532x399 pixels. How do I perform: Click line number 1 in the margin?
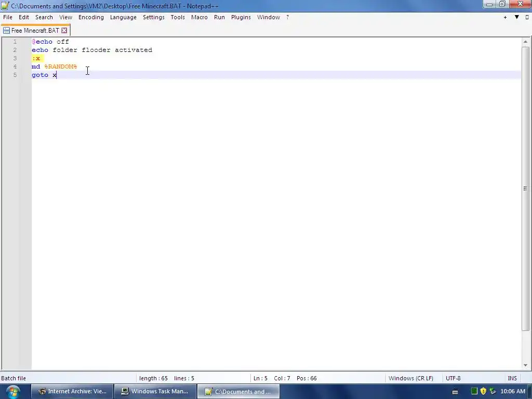point(15,42)
